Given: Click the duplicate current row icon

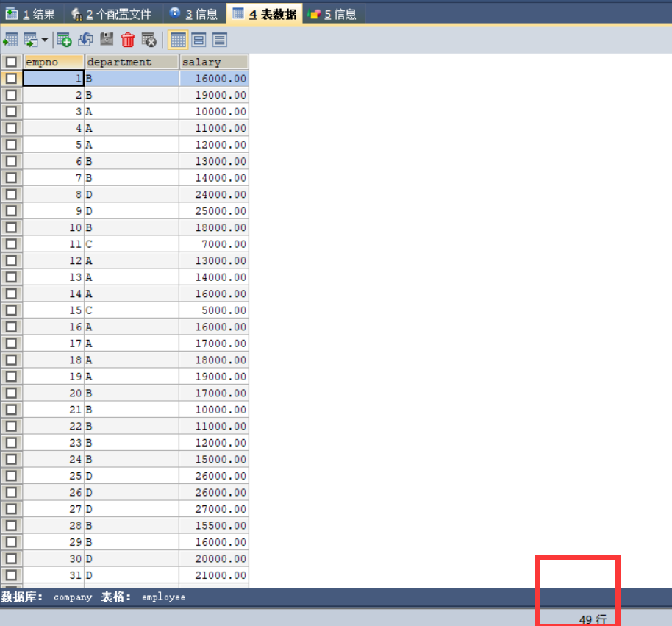Looking at the screenshot, I should coord(86,40).
